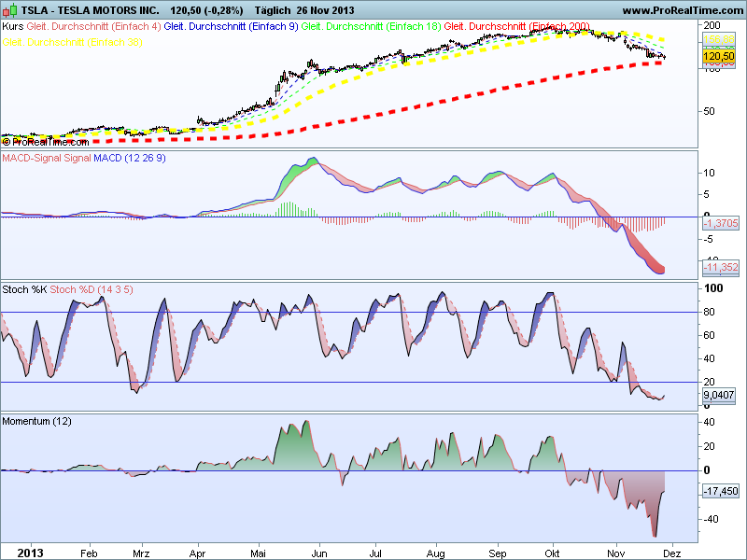Click the Okt label on time axis

[x=552, y=553]
